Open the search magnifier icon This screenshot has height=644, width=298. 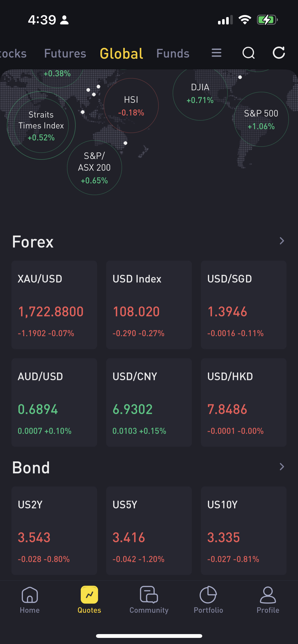pos(249,53)
